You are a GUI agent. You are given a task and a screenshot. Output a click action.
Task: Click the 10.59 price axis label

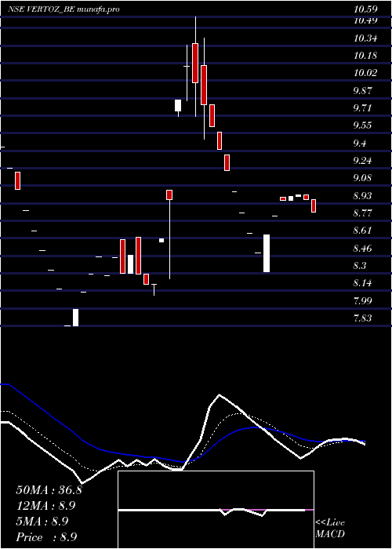pyautogui.click(x=365, y=9)
